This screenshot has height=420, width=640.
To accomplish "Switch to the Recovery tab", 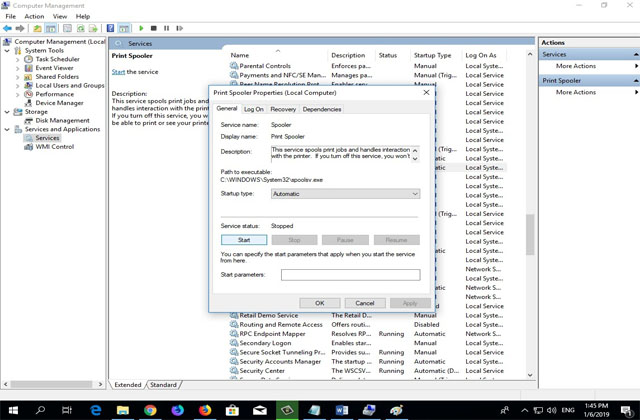I will pos(283,109).
